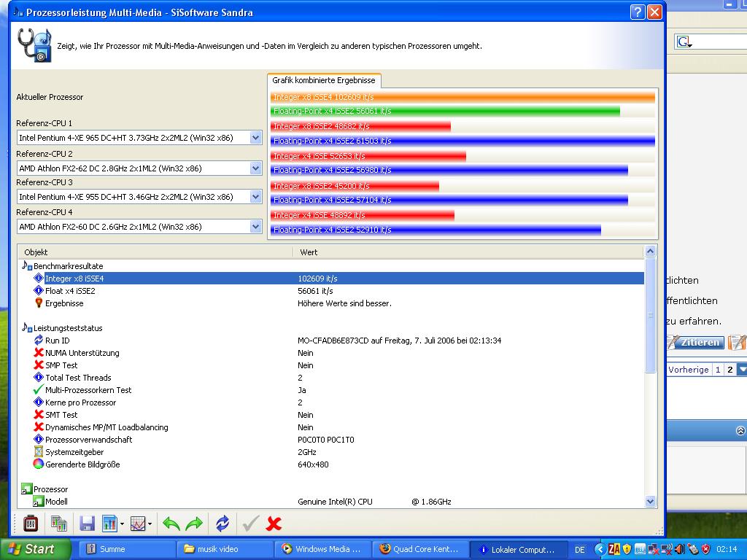Click the red Security Center shield tray icon

706,550
